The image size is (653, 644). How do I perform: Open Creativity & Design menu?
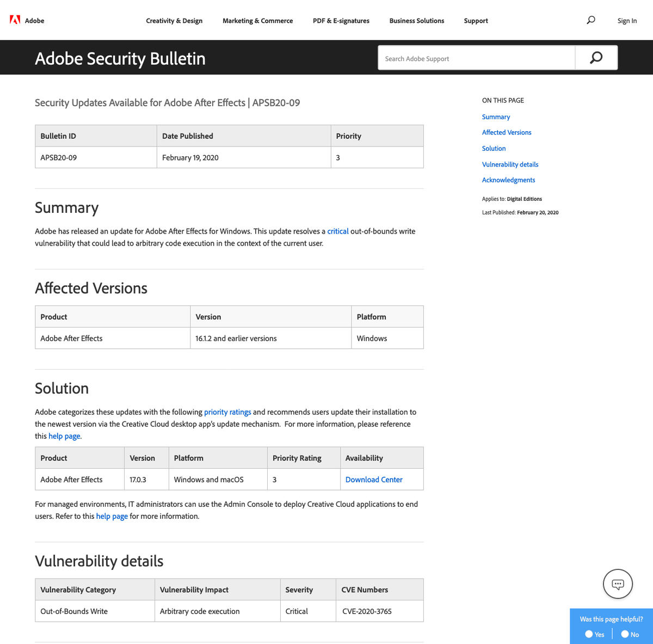point(174,21)
